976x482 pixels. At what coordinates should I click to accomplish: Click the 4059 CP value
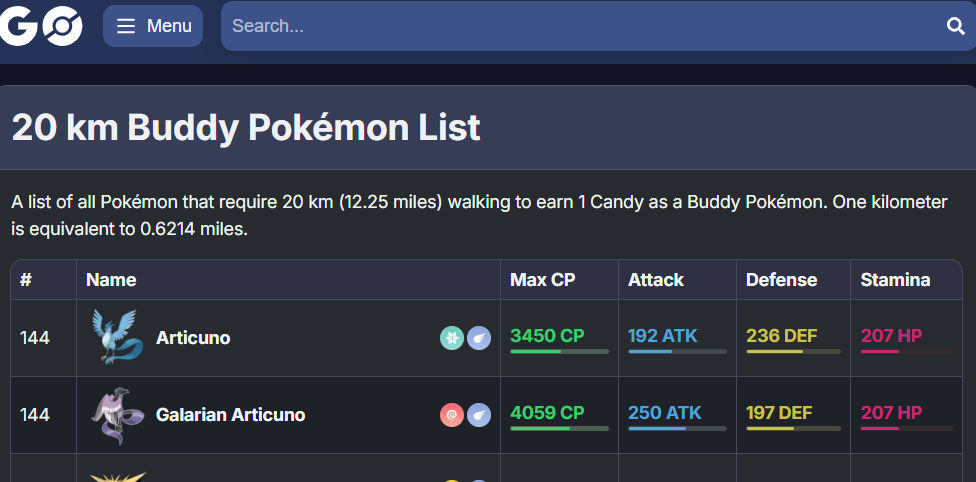tap(547, 413)
